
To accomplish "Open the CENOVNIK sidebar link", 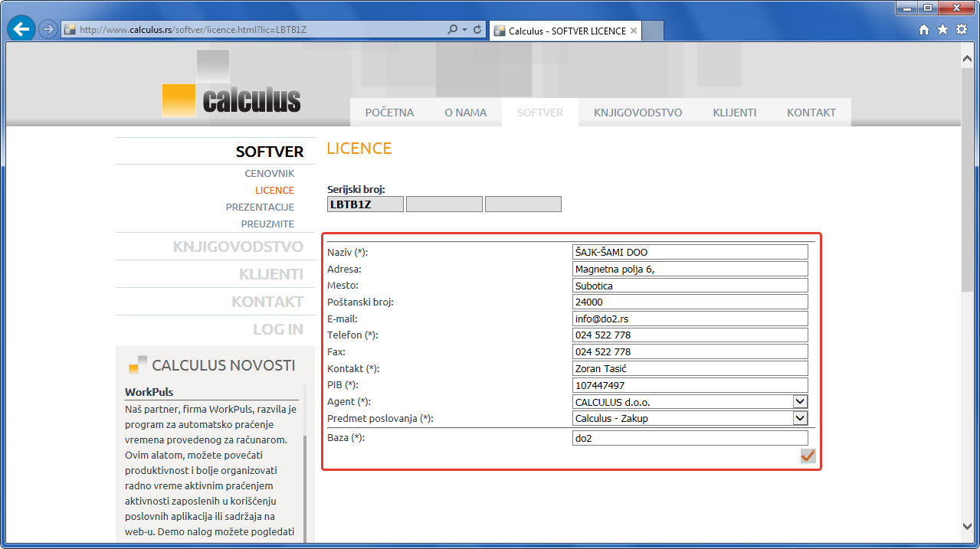I will tap(269, 174).
